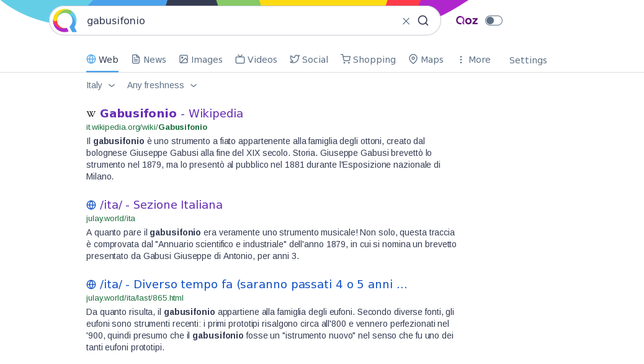Click the Wikipedia W favicon

pyautogui.click(x=91, y=114)
